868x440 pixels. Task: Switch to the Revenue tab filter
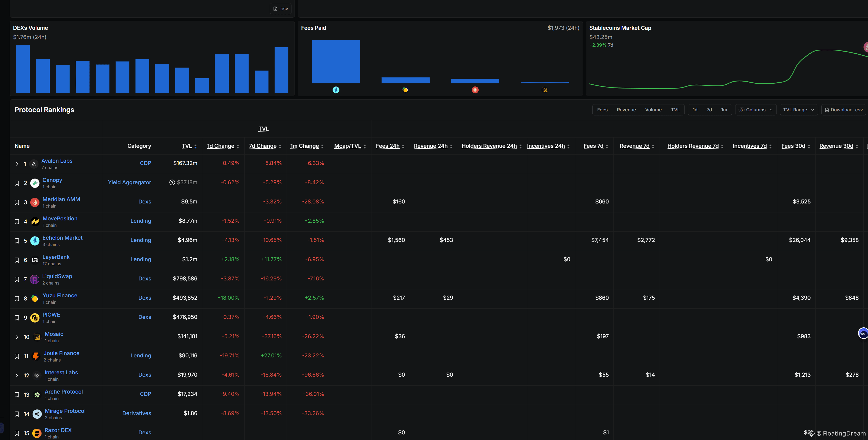click(x=626, y=110)
